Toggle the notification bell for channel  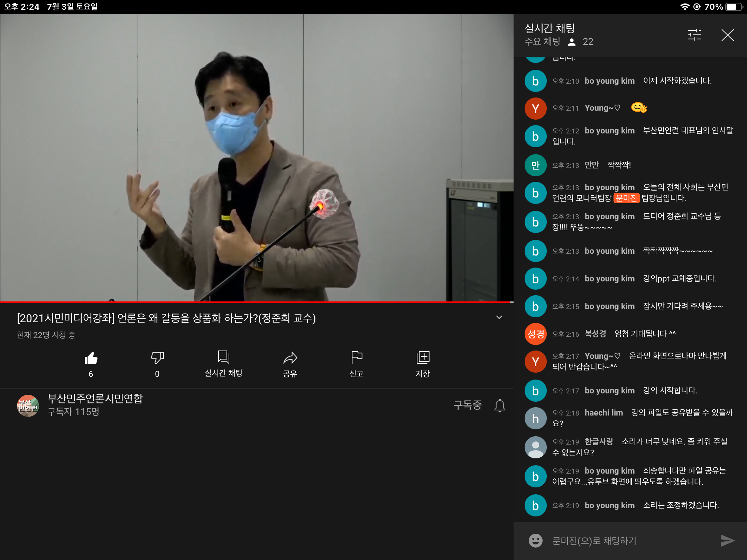pos(500,405)
